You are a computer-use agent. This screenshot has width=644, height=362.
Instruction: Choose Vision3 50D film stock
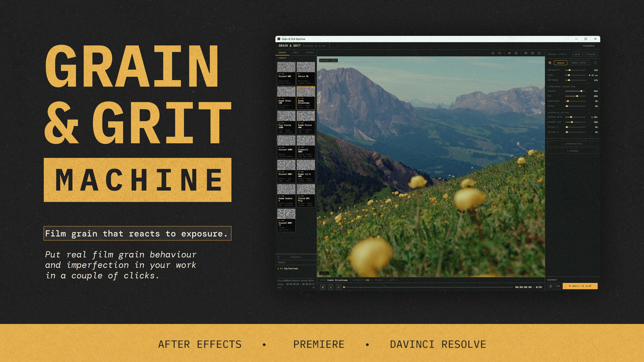pyautogui.click(x=286, y=74)
